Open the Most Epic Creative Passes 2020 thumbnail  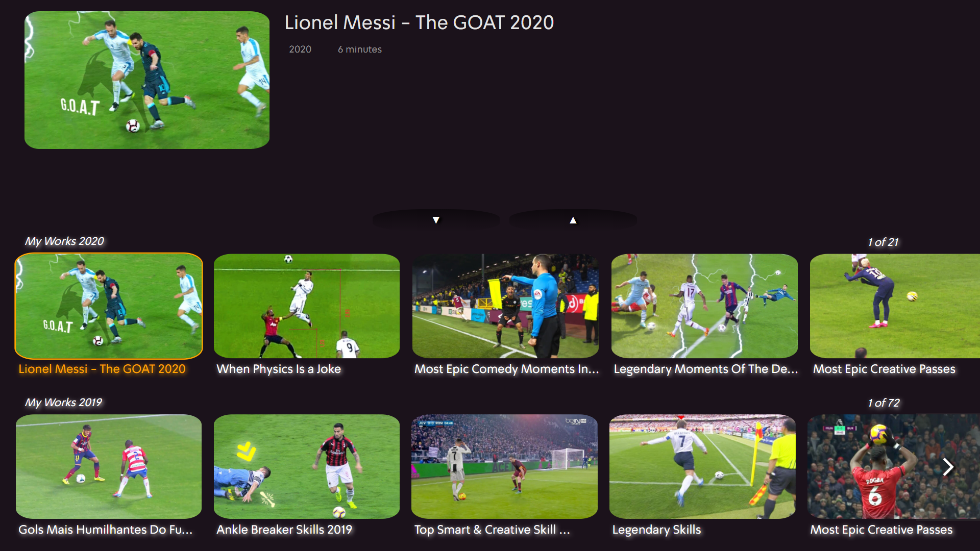pyautogui.click(x=895, y=306)
